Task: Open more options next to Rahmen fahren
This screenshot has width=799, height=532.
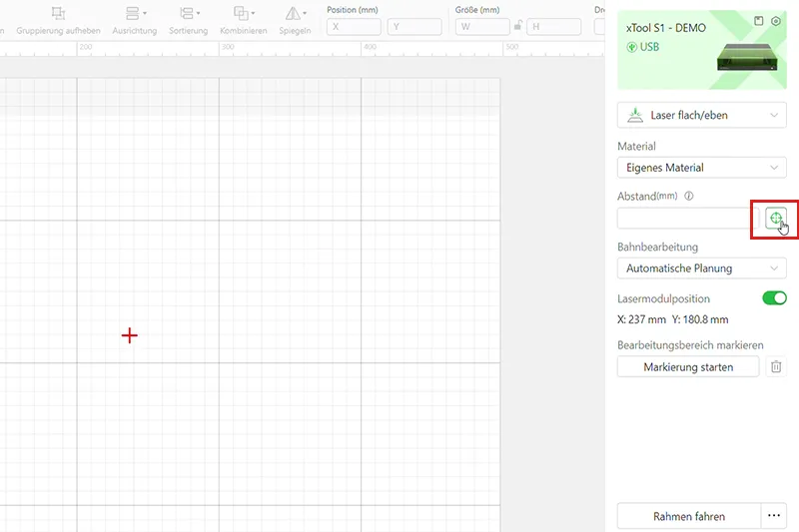Action: [773, 516]
